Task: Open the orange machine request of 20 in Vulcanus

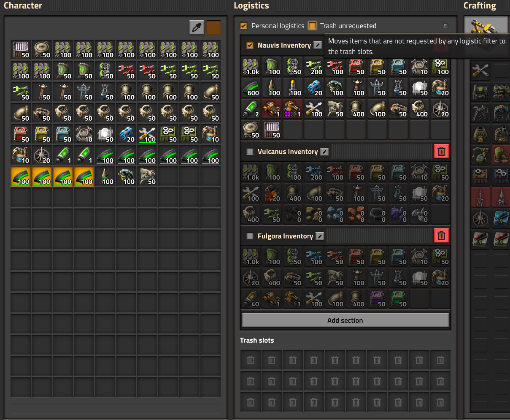Action: pos(272,194)
